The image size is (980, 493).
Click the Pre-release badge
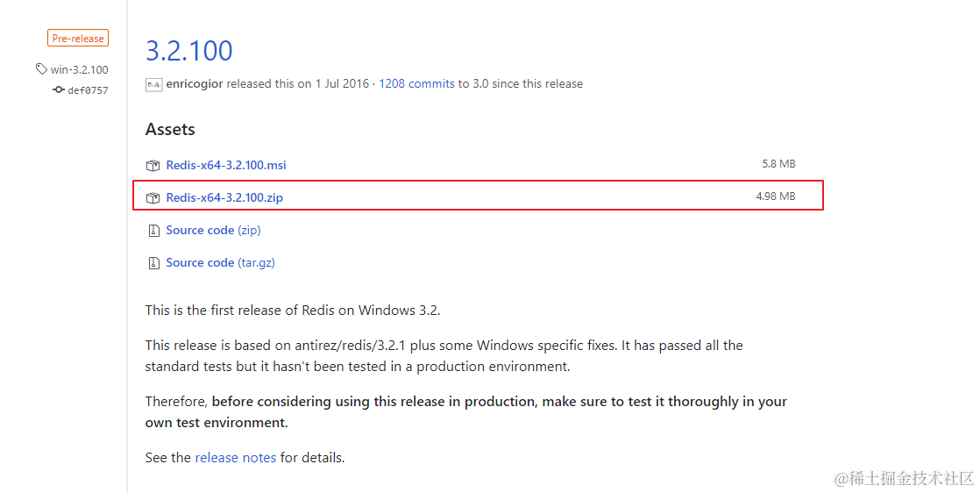pyautogui.click(x=78, y=39)
